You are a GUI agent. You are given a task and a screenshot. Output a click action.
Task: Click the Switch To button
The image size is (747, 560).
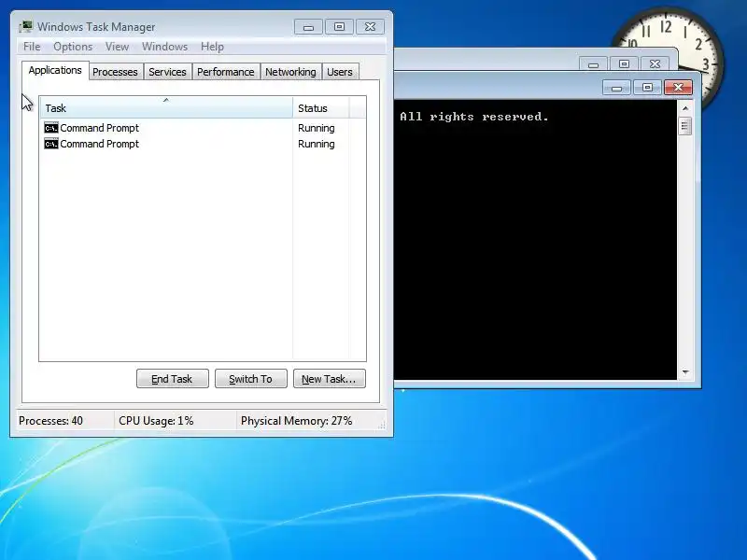coord(251,379)
